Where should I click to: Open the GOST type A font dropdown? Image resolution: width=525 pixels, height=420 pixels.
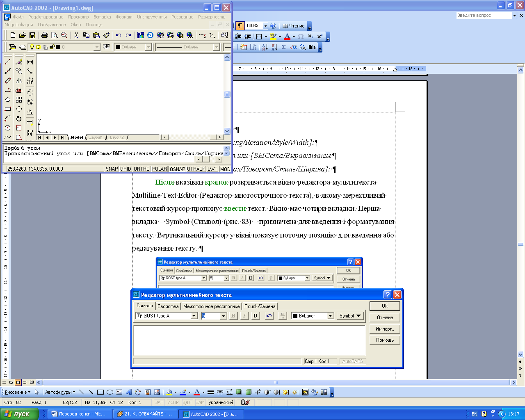(x=194, y=316)
